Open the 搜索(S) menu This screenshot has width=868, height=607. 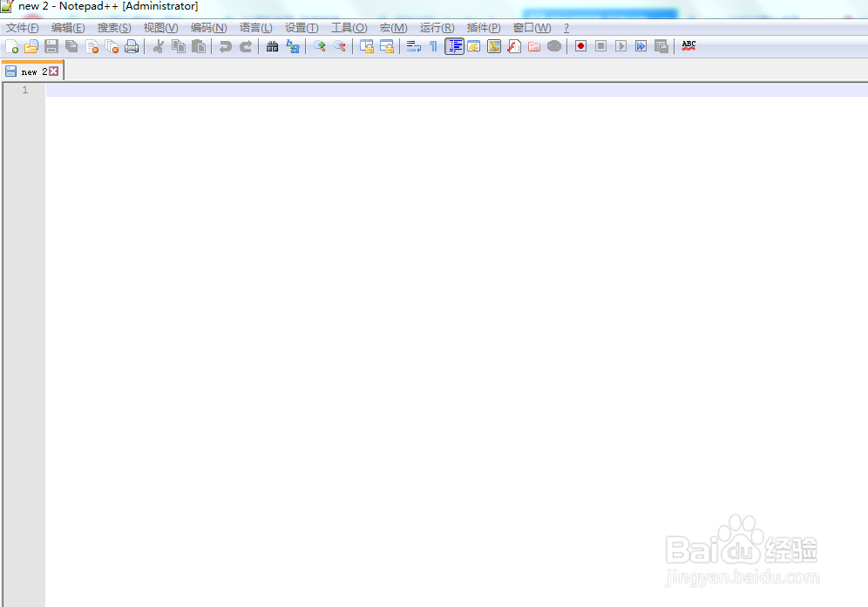[x=114, y=28]
